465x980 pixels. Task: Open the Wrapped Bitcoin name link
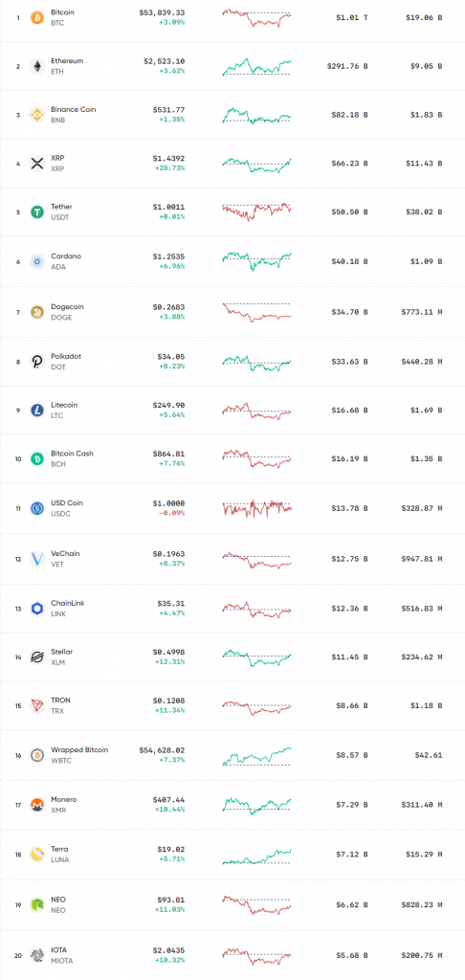pyautogui.click(x=79, y=750)
